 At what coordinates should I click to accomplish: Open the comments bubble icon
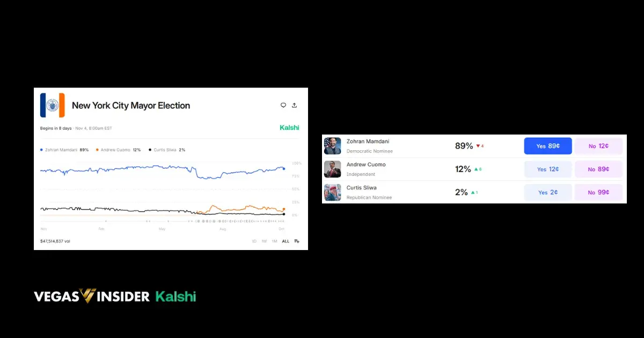tap(283, 105)
